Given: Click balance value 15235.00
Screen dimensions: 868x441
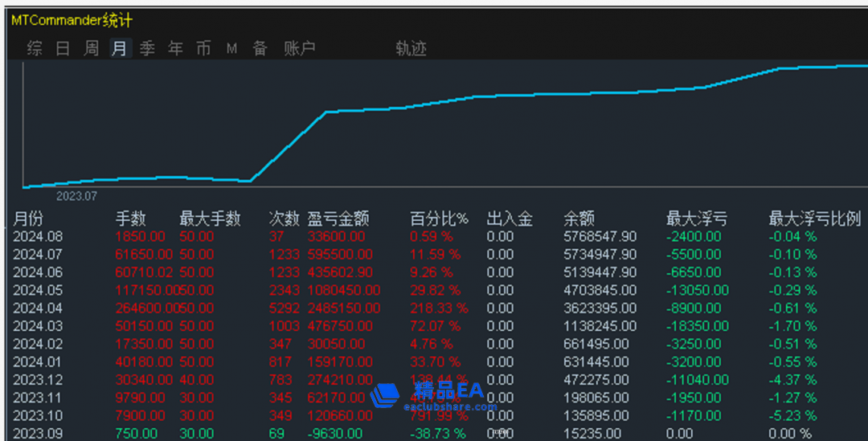Looking at the screenshot, I should [592, 433].
